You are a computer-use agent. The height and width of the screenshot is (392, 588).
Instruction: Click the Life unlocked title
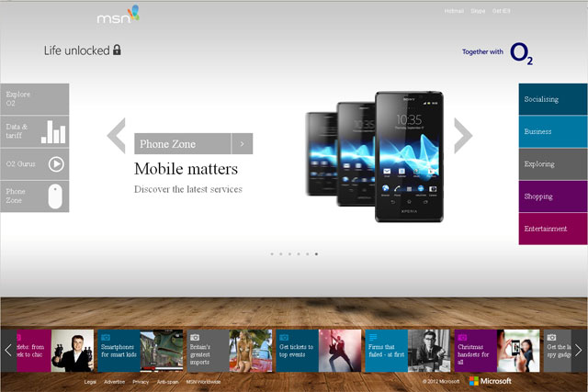(77, 50)
